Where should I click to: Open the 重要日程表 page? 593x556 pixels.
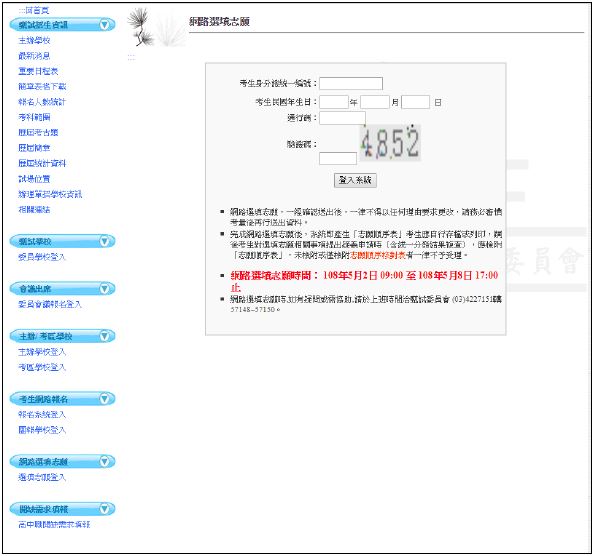click(x=38, y=71)
